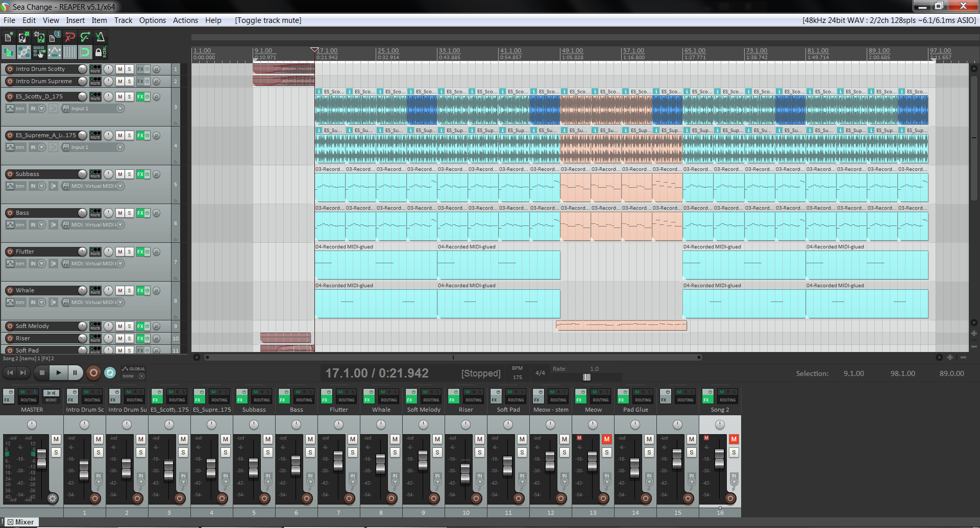The width and height of the screenshot is (980, 528).
Task: Unmute the Meow channel in the mixer
Action: click(606, 439)
